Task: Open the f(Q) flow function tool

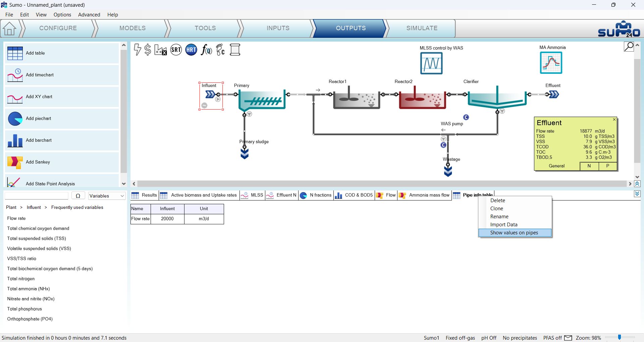Action: [x=206, y=50]
